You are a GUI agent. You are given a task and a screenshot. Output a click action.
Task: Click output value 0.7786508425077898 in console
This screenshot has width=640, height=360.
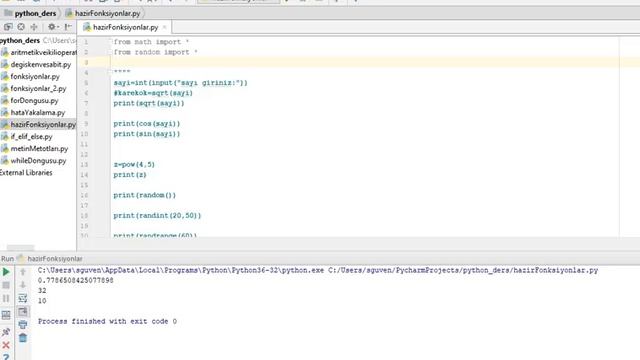[76, 280]
